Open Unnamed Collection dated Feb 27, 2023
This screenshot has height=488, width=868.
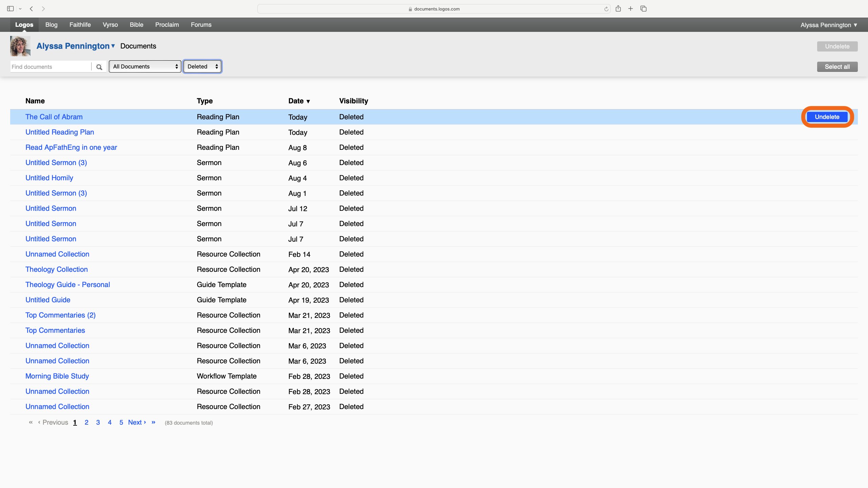(57, 407)
